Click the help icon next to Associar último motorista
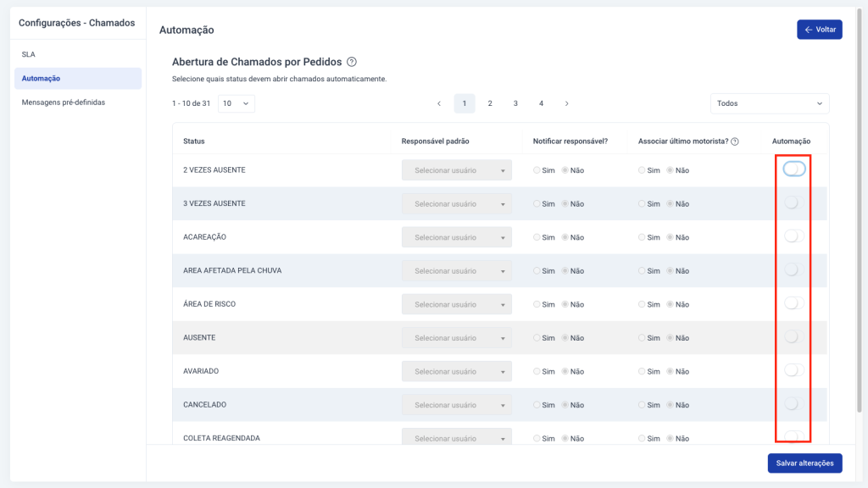868x488 pixels. pyautogui.click(x=735, y=141)
